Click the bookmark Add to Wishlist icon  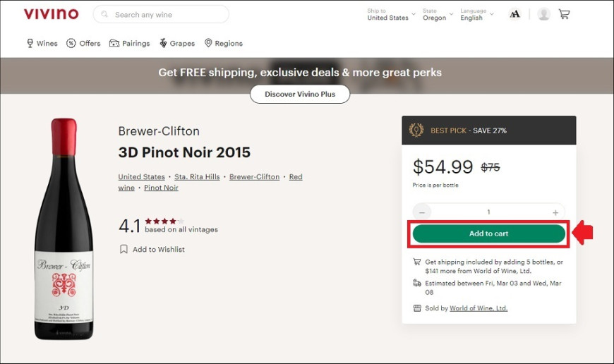click(x=124, y=249)
